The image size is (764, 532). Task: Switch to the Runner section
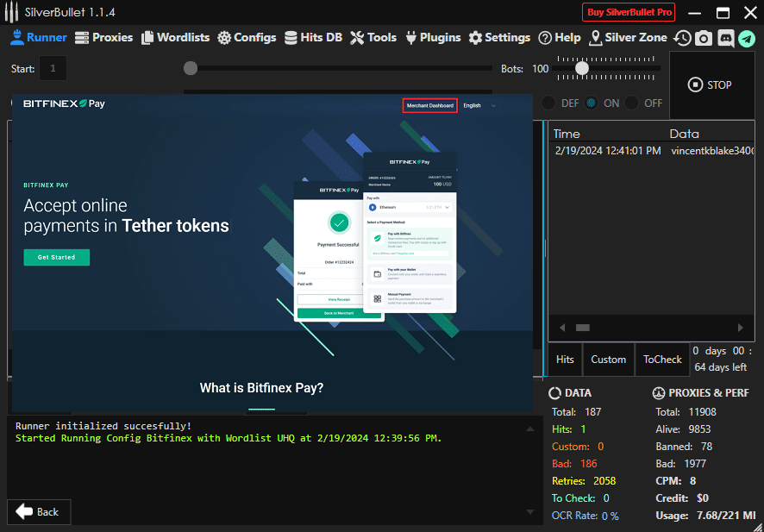coord(39,38)
